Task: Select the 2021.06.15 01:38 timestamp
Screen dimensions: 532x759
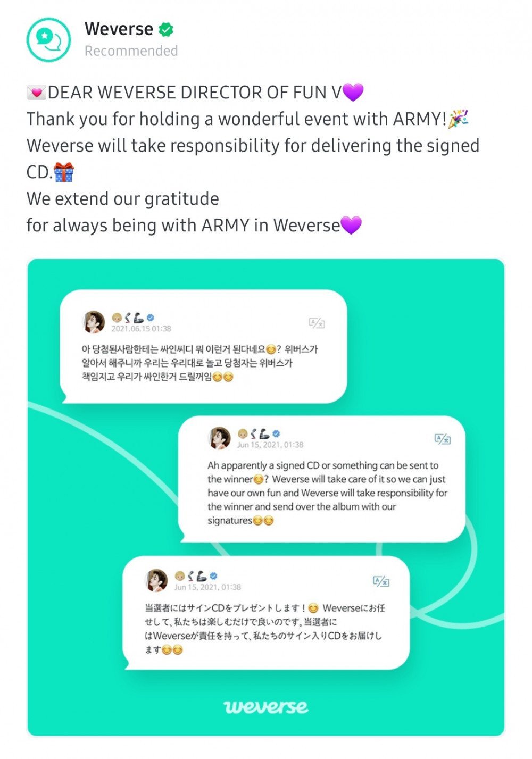Action: 141,329
